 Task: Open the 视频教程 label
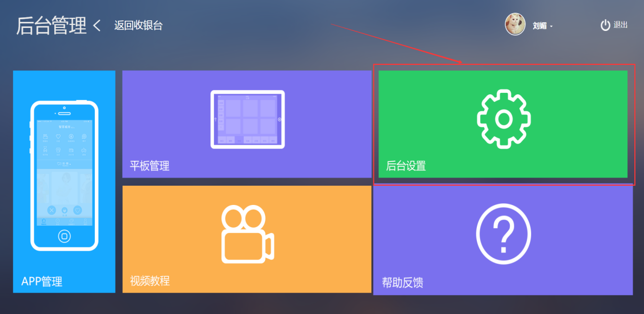coord(149,281)
